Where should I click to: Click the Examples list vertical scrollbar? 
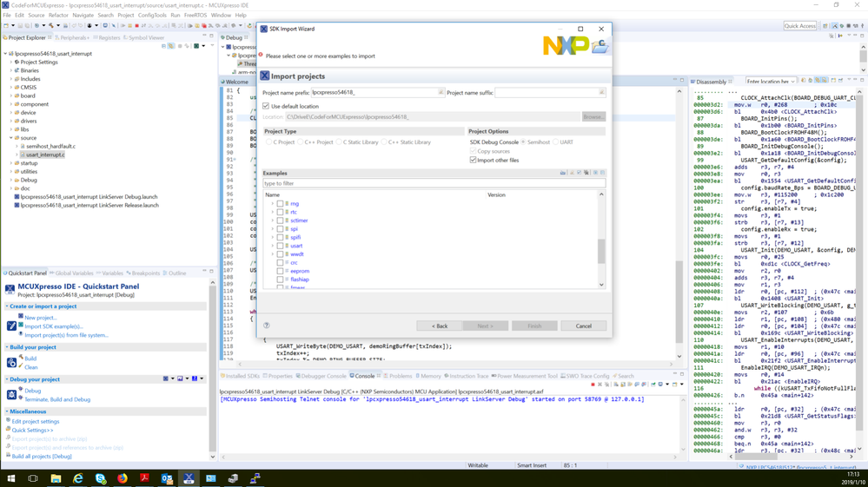pyautogui.click(x=601, y=251)
